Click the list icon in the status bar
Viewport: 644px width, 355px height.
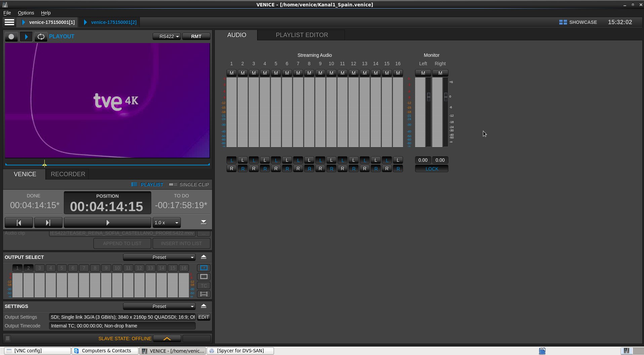8,339
